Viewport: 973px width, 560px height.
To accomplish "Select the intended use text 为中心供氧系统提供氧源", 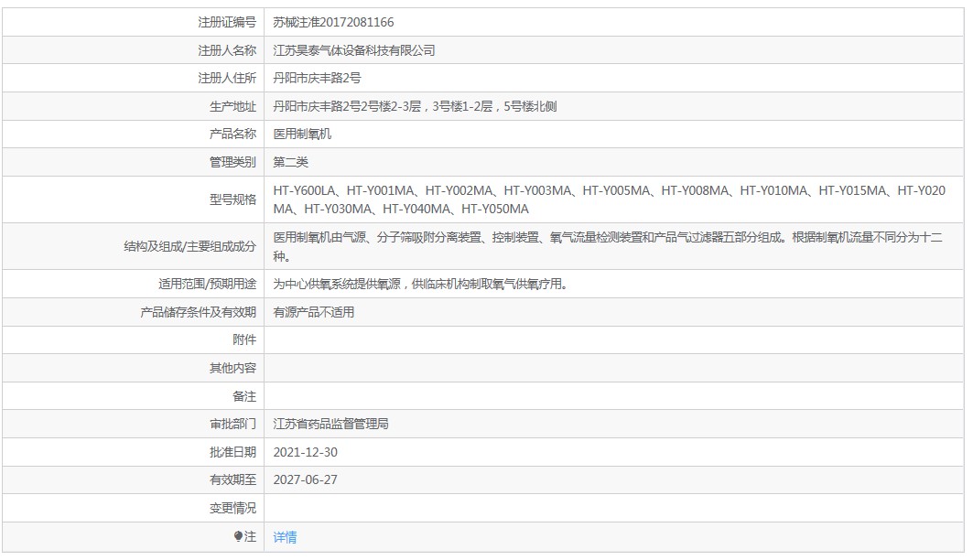I will (420, 284).
